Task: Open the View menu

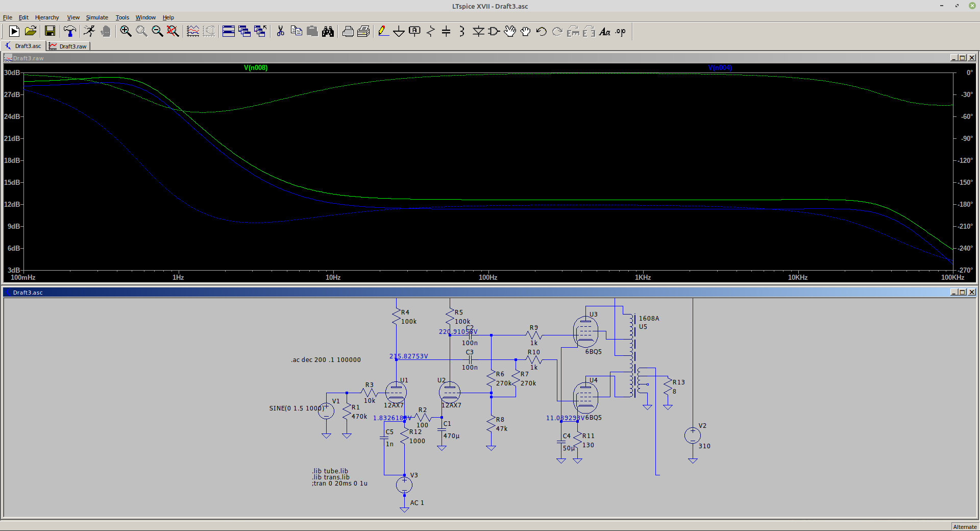Action: coord(73,17)
